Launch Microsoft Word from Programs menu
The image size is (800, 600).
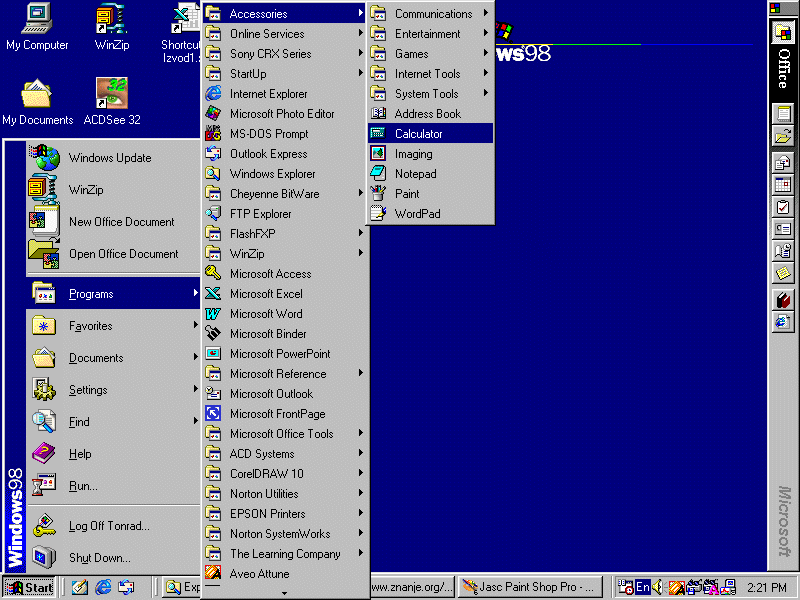285,314
